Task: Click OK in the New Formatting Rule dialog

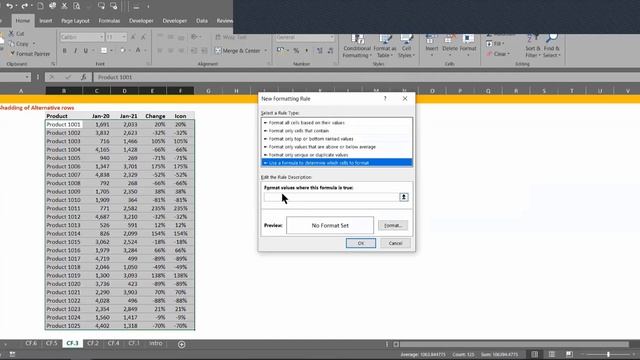Action: [x=361, y=243]
